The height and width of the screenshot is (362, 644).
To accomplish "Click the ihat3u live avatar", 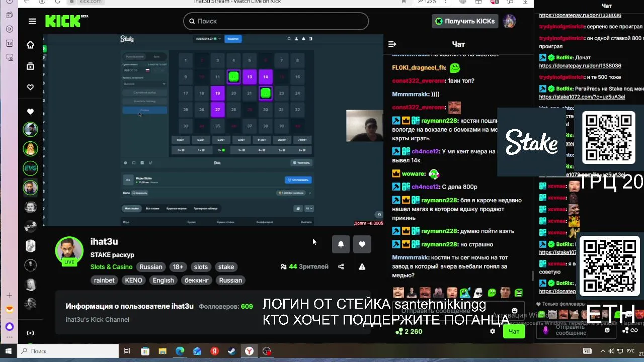I will (69, 250).
